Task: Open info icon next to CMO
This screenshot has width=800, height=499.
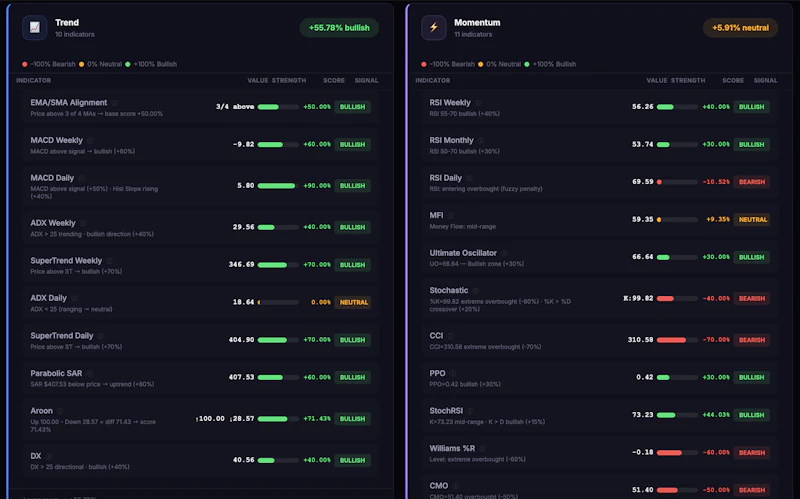Action: point(456,486)
